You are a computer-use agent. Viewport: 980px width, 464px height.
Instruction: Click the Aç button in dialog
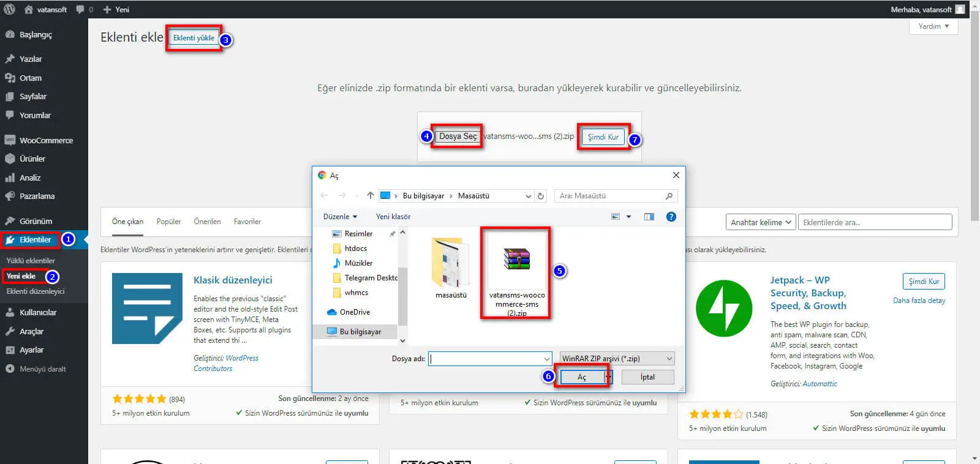(582, 377)
